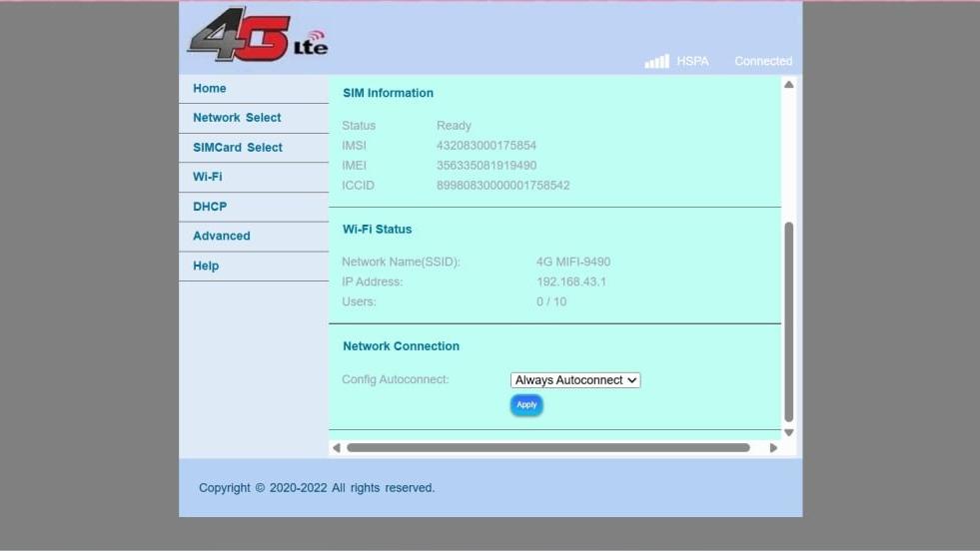Go to Network Select page
The width and height of the screenshot is (980, 551).
pyautogui.click(x=237, y=118)
